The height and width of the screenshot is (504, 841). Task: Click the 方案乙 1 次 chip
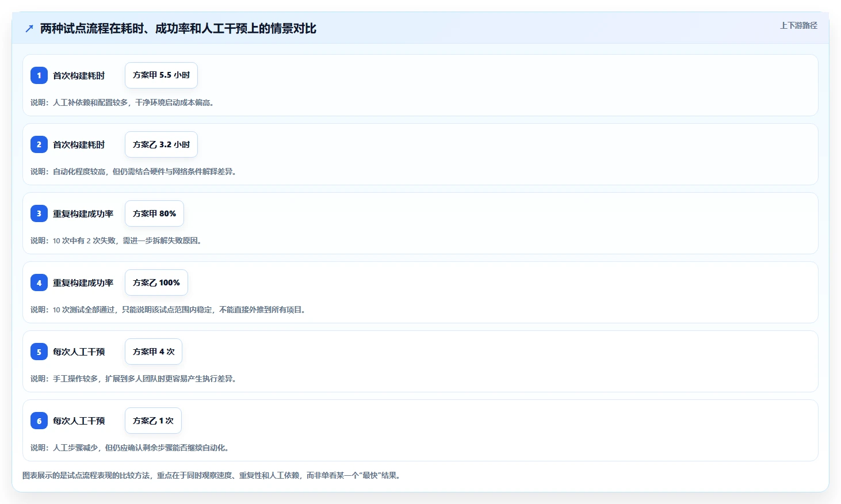[x=153, y=421]
